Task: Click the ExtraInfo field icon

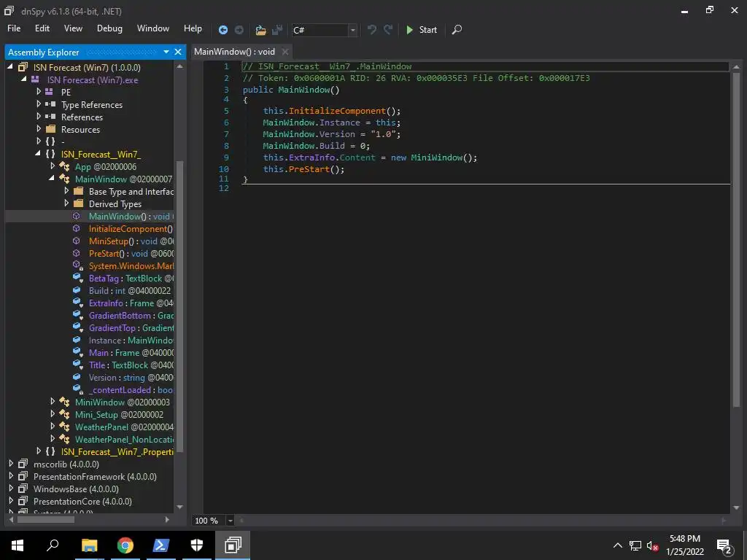Action: pos(77,303)
